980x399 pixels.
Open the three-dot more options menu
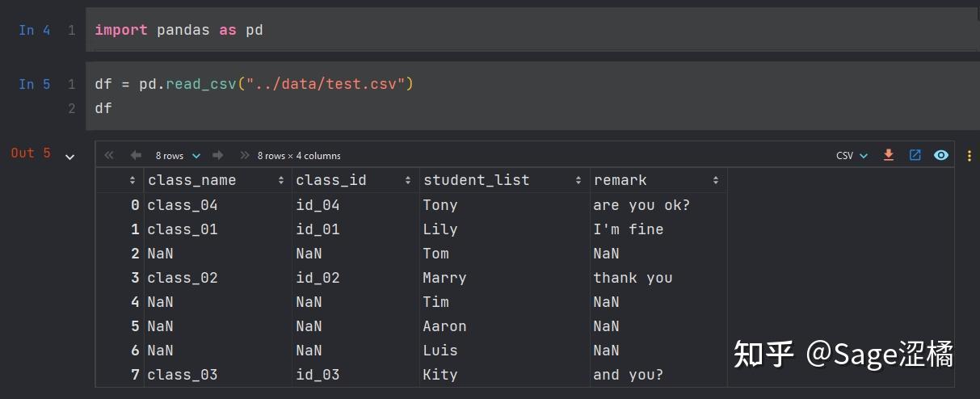pyautogui.click(x=967, y=155)
